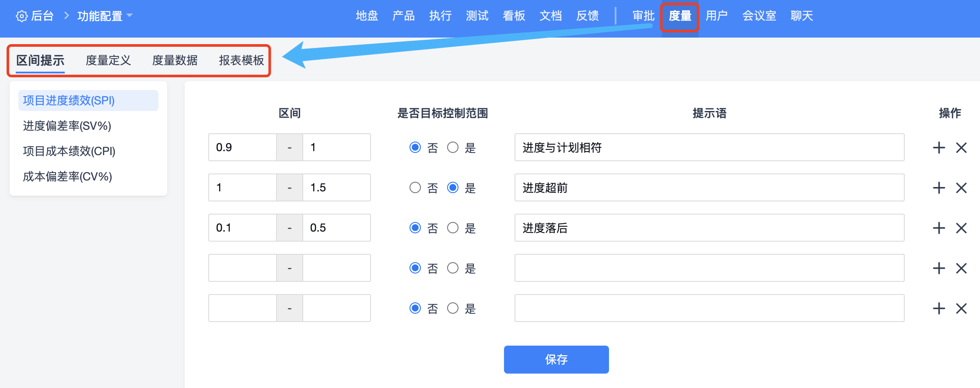The height and width of the screenshot is (388, 980).
Task: Select 项目成本绩效(CPI) in the sidebar
Action: (69, 151)
